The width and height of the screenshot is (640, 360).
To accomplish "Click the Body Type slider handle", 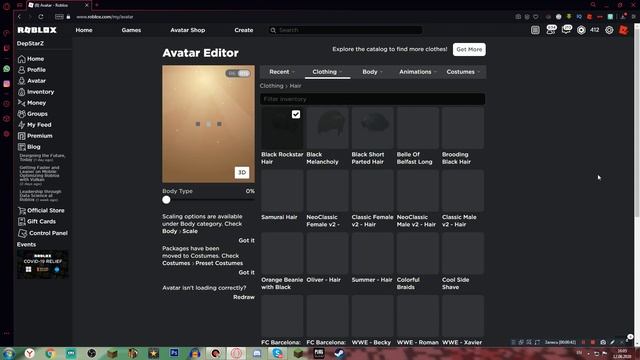I will [x=166, y=200].
